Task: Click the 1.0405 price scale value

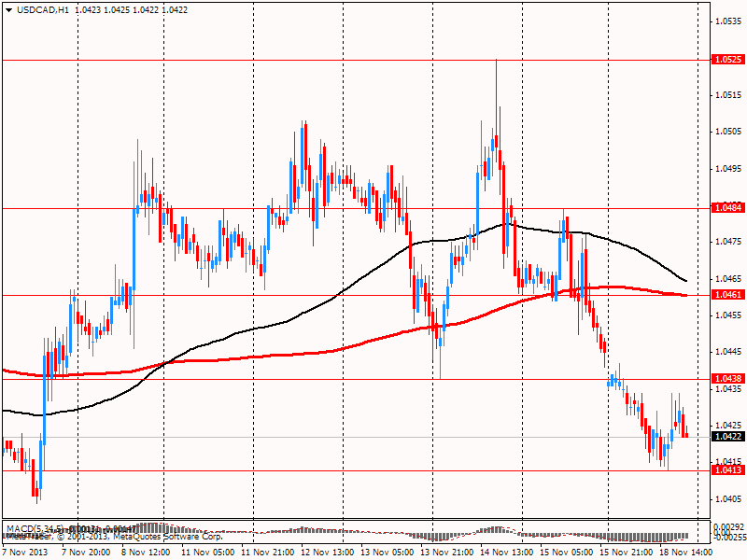Action: pyautogui.click(x=729, y=499)
